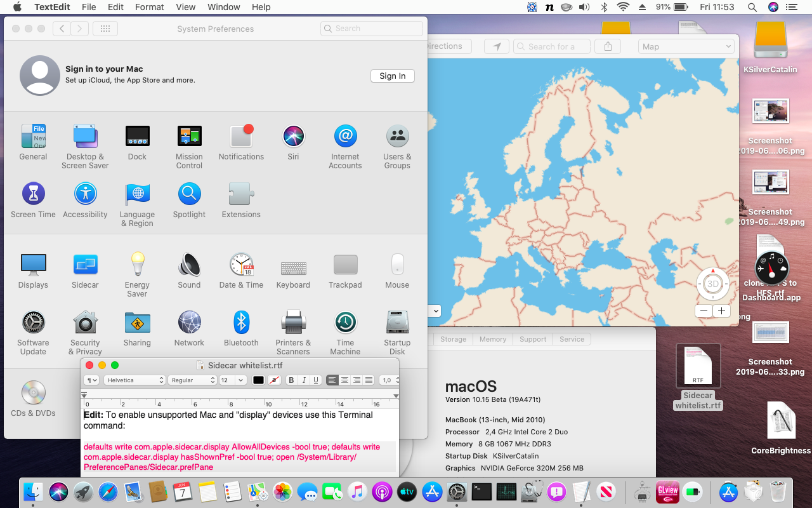
Task: Click the Sign In button
Action: pyautogui.click(x=393, y=76)
